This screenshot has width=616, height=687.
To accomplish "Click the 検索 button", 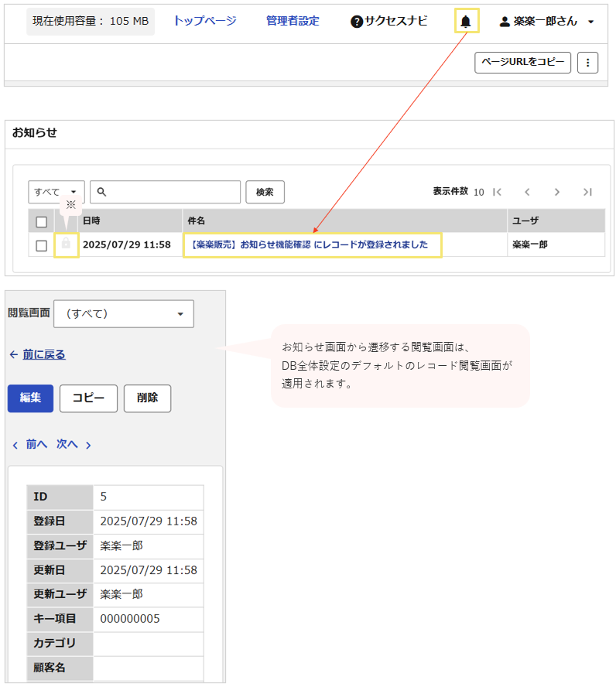I will pos(265,192).
